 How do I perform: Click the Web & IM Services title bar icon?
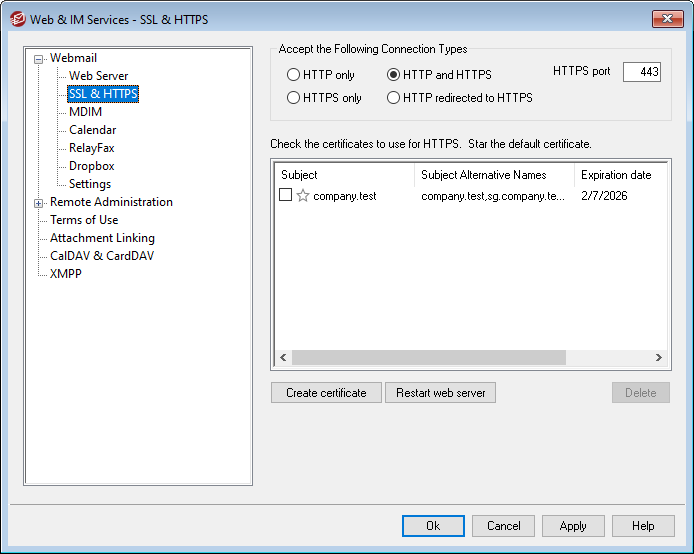[x=16, y=18]
